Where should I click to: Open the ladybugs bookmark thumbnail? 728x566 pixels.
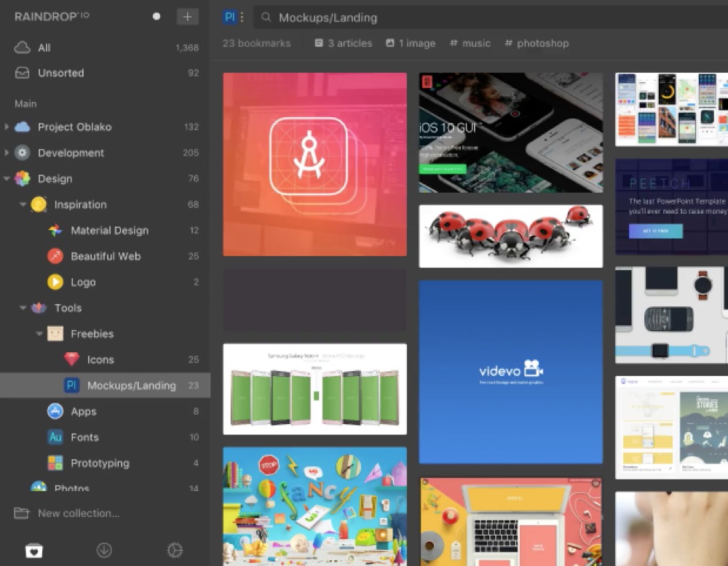point(510,236)
